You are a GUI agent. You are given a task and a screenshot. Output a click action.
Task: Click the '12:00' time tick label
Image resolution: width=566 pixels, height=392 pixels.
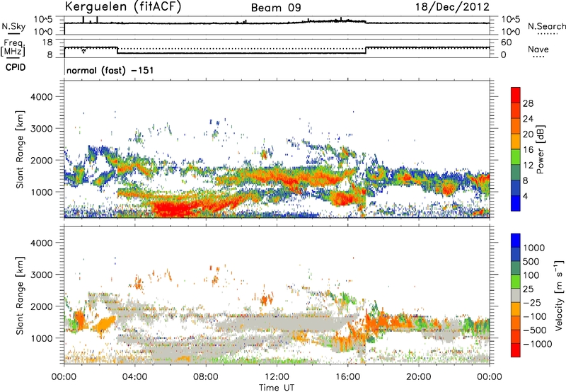[x=277, y=377]
